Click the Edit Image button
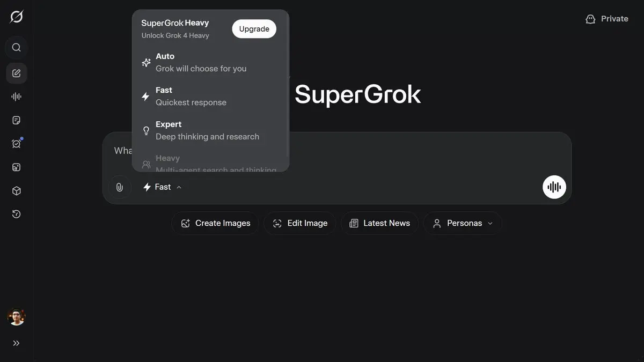The image size is (644, 362). coord(299,223)
